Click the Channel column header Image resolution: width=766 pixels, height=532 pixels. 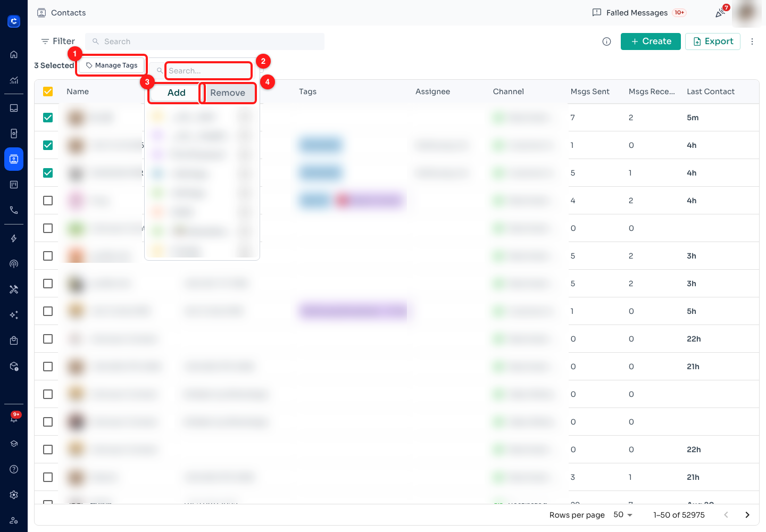(508, 92)
